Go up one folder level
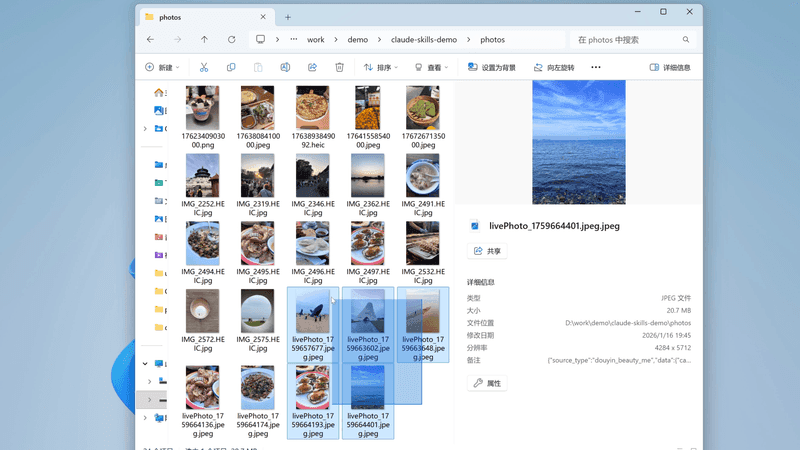Image resolution: width=800 pixels, height=450 pixels. click(x=205, y=40)
